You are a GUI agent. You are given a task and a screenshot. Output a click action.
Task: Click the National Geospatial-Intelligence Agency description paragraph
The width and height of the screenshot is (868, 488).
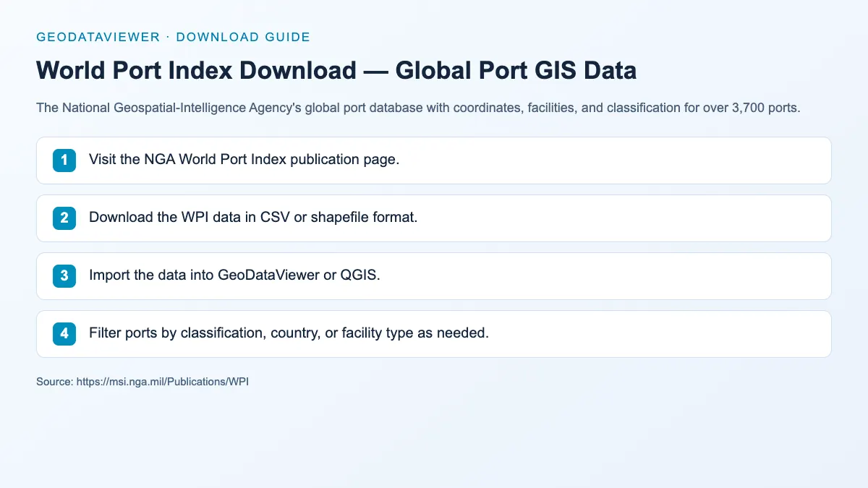418,108
